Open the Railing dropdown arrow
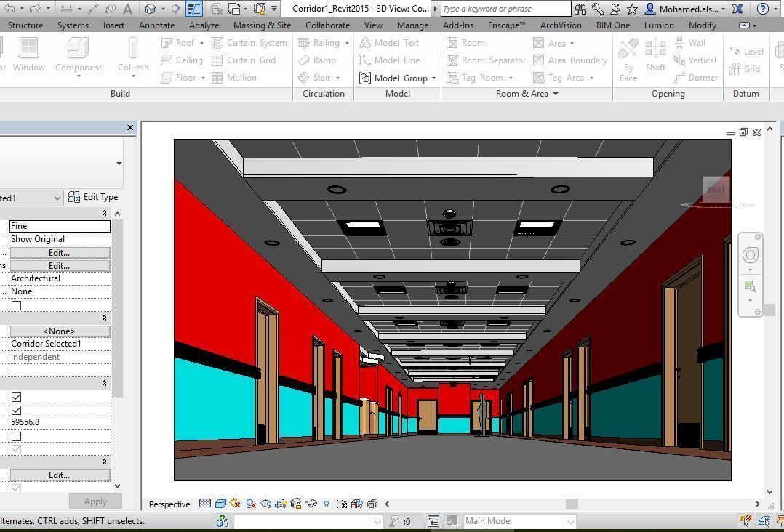784x532 pixels. click(347, 43)
